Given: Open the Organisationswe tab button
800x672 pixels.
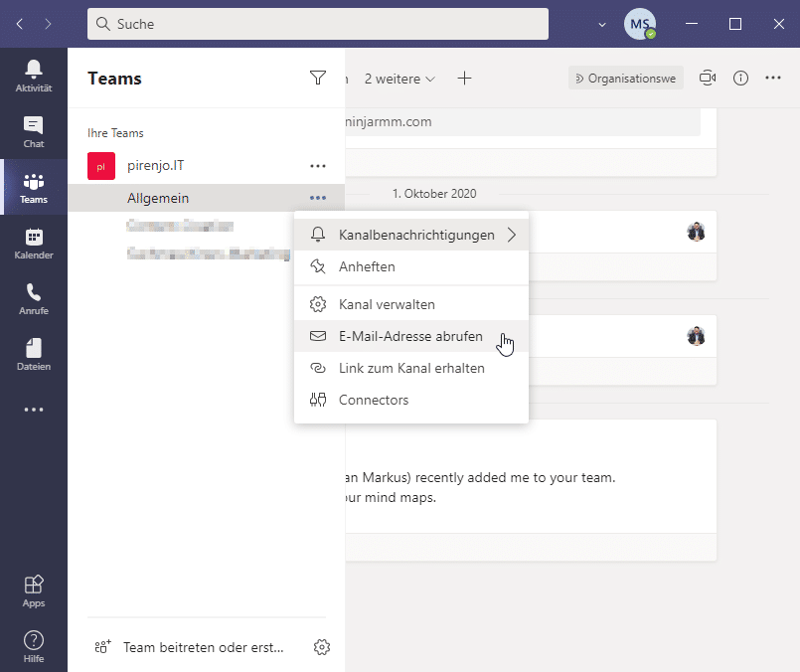Looking at the screenshot, I should coord(625,78).
